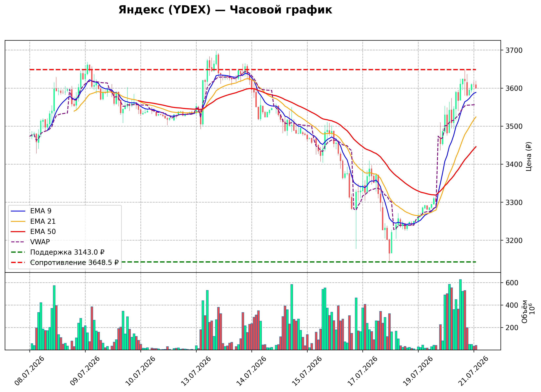This screenshot has width=541, height=392.
Task: Click the "Объём" volume axis title
Action: coord(525,311)
